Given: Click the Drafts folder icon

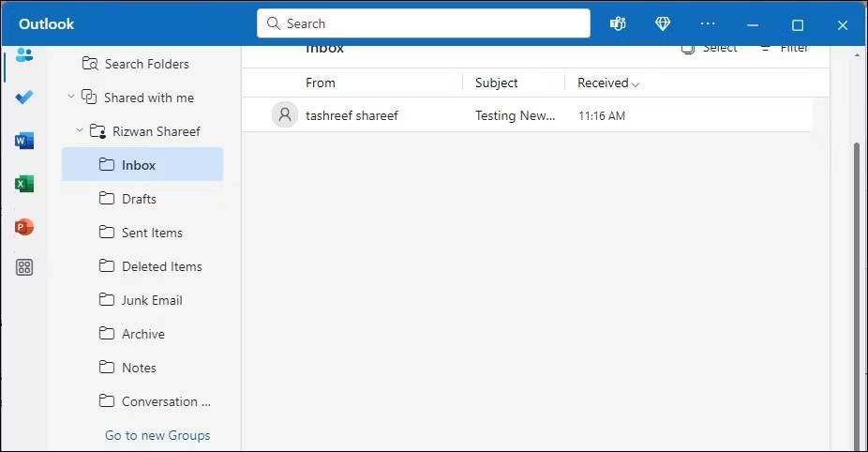Looking at the screenshot, I should (x=106, y=198).
